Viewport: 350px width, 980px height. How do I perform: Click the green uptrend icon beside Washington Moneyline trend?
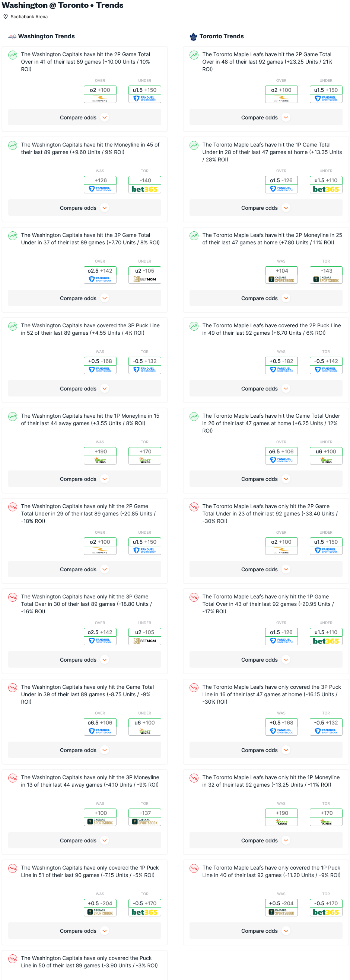click(x=13, y=145)
